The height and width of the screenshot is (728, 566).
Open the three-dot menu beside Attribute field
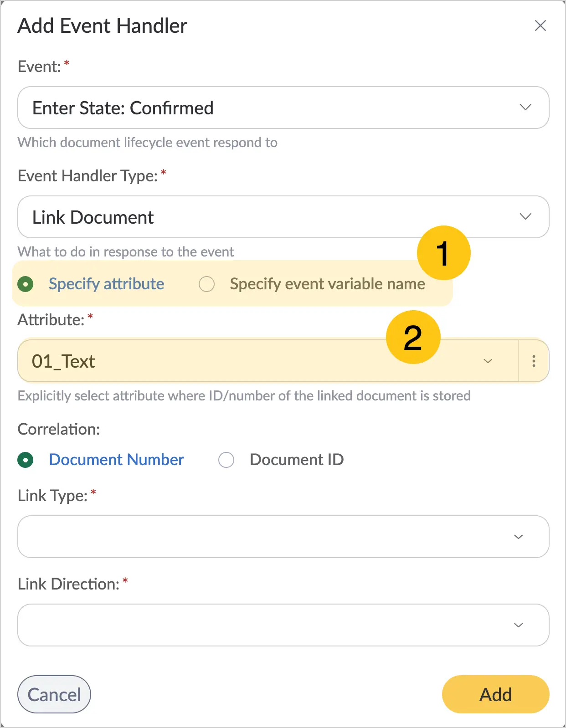coord(534,361)
